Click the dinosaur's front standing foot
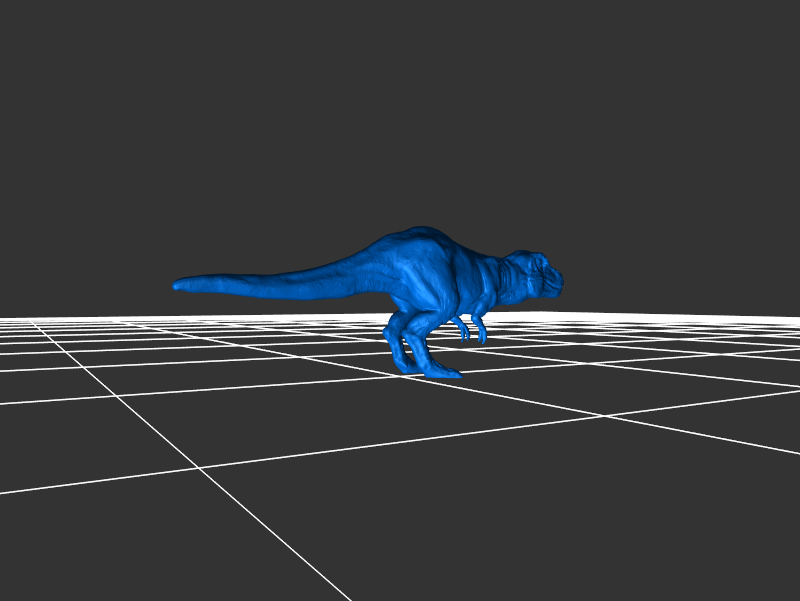 coord(442,371)
